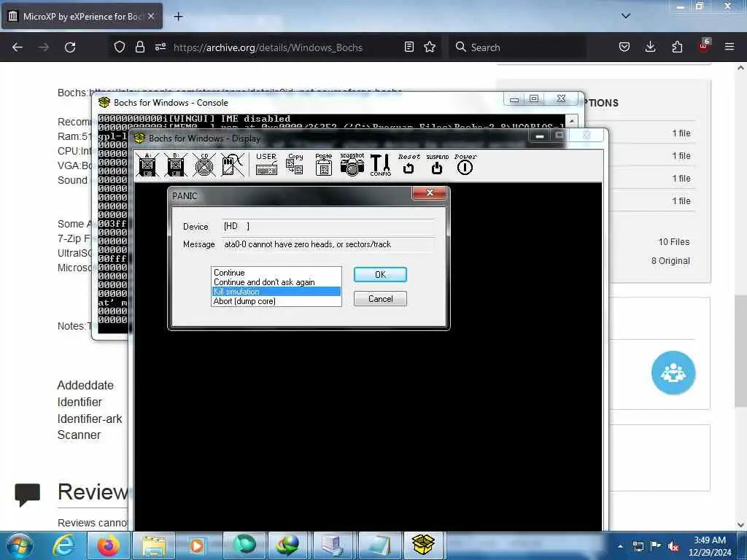Reload the page in Firefox
This screenshot has height=560, width=747.
pos(70,47)
